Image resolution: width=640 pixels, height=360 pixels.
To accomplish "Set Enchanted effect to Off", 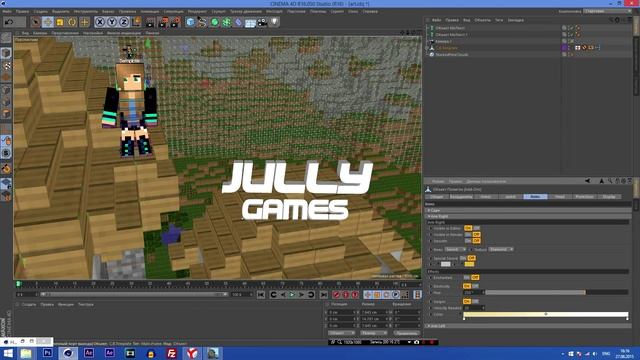I will tap(475, 278).
